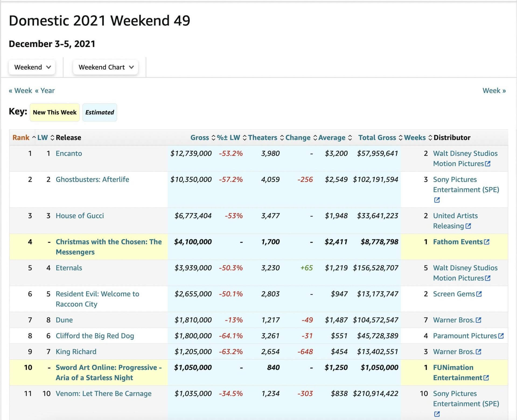Go to the previous week link
The width and height of the screenshot is (517, 420).
[x=20, y=90]
